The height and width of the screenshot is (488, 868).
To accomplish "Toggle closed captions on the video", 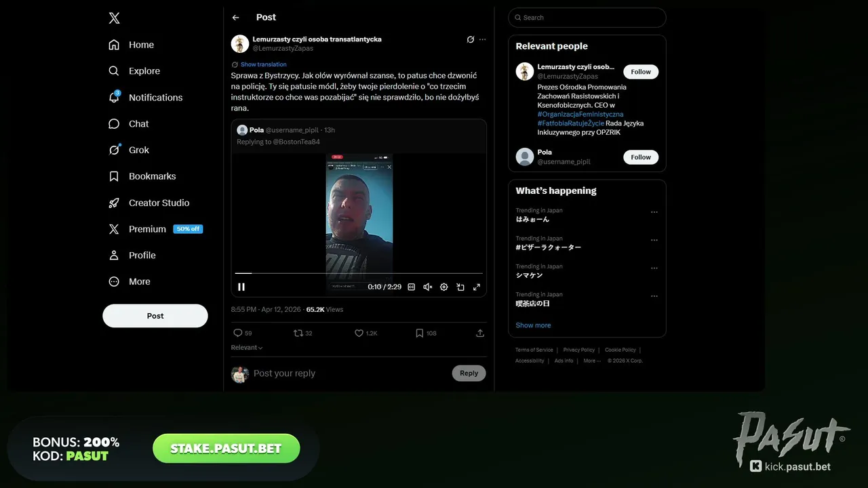I will point(412,287).
